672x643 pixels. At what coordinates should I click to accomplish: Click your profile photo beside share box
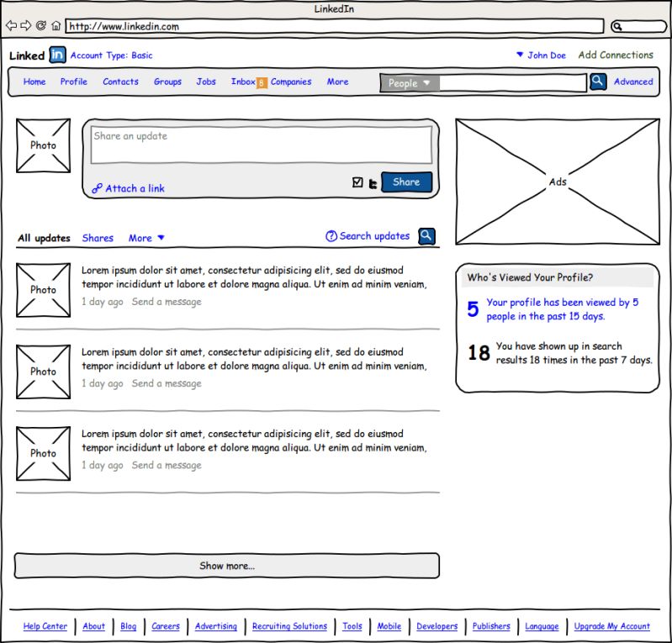pyautogui.click(x=43, y=145)
